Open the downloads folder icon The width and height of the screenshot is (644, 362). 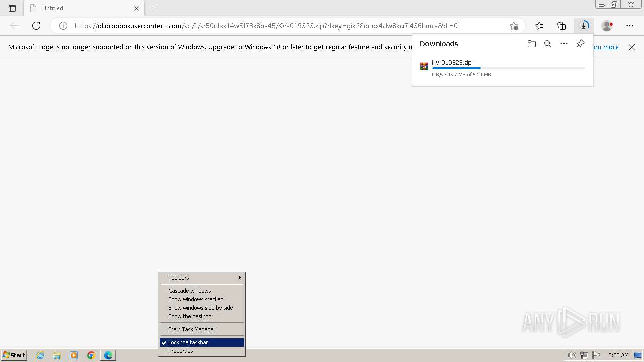coord(532,44)
